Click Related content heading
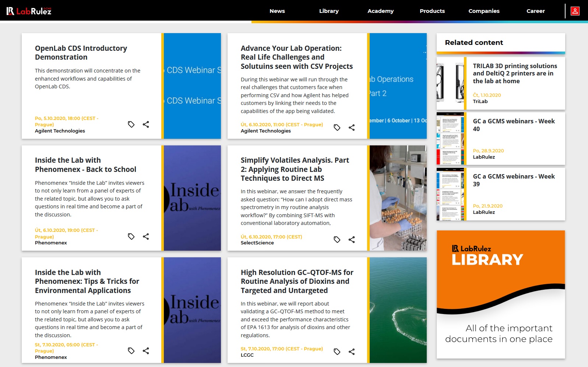588x367 pixels. pyautogui.click(x=474, y=42)
